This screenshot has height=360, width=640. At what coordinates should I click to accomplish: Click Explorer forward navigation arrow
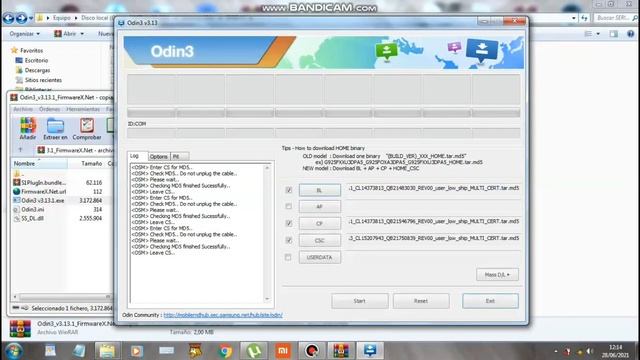[21, 18]
